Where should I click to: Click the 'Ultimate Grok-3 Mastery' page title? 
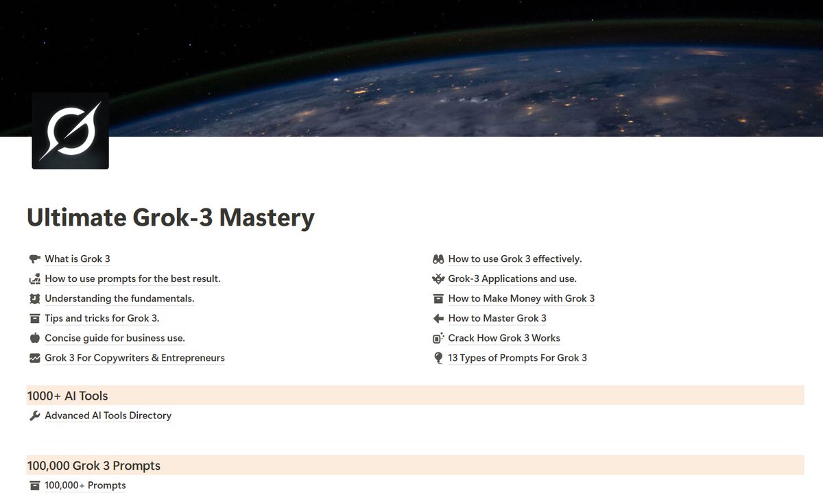click(x=171, y=217)
